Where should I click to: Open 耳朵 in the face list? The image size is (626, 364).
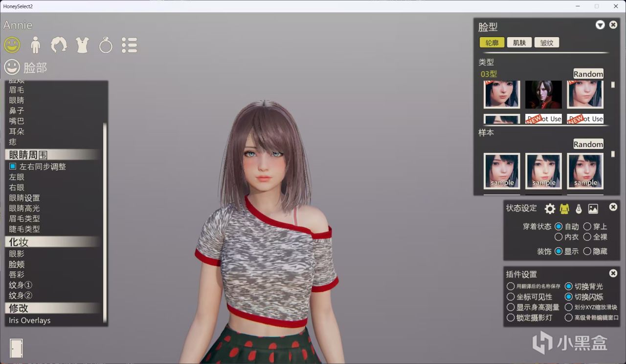[x=17, y=131]
